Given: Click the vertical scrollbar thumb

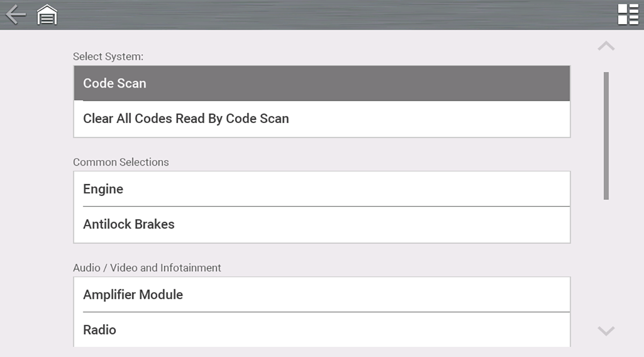Looking at the screenshot, I should pyautogui.click(x=606, y=135).
